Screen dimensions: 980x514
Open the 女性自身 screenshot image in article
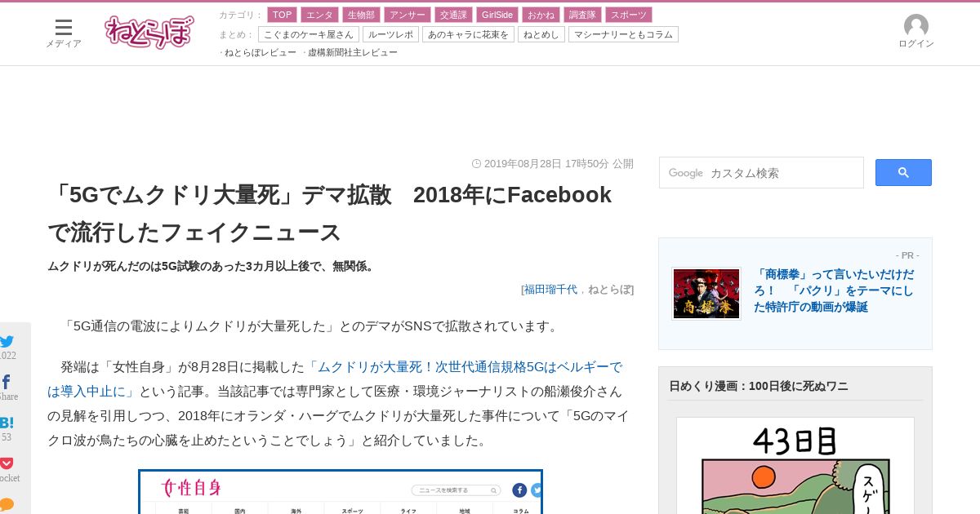[341, 492]
